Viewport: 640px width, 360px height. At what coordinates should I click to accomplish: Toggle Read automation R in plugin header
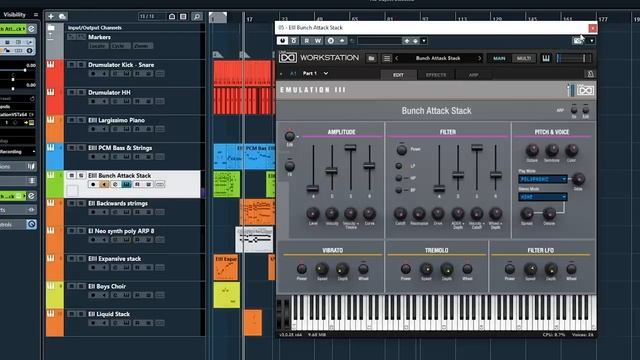pyautogui.click(x=307, y=41)
